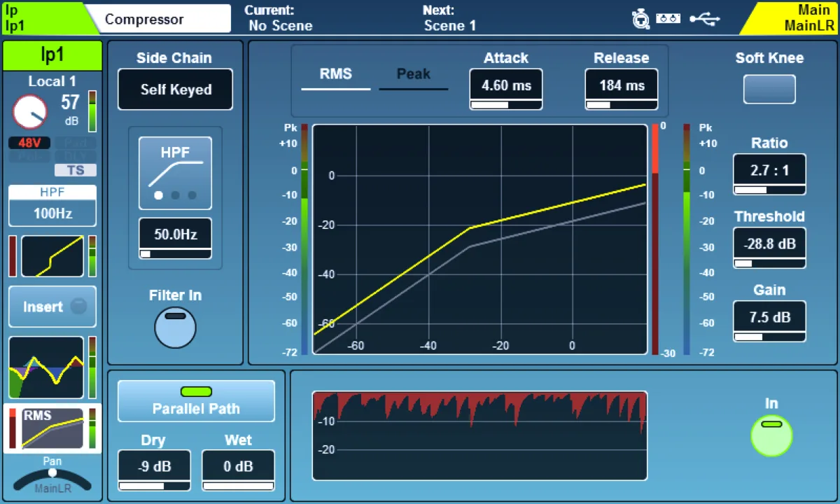Screen dimensions: 840x504
Task: Toggle the channel Insert button
Action: pyautogui.click(x=52, y=307)
